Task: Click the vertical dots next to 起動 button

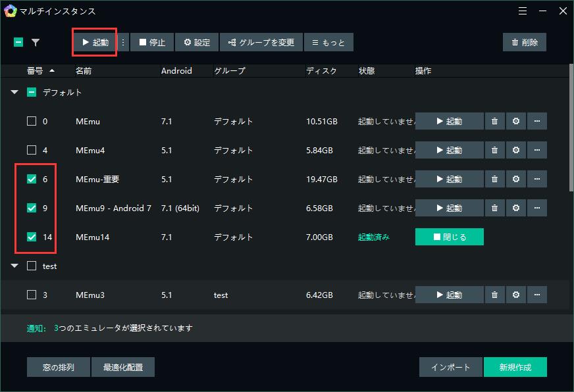Action: click(122, 41)
